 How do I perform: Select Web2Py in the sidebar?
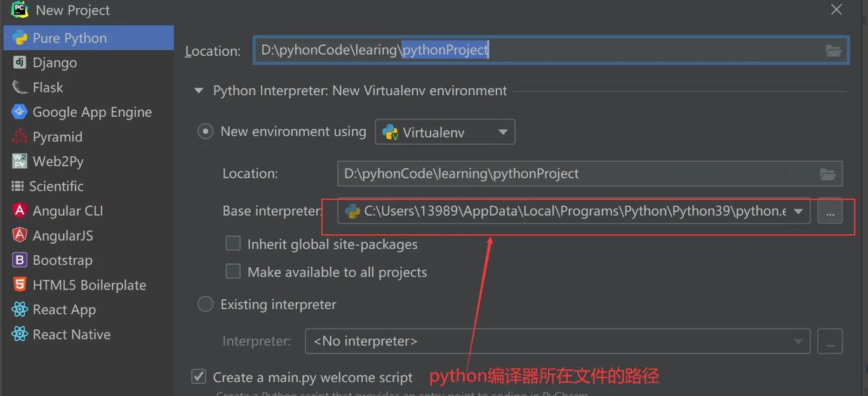coord(18,161)
